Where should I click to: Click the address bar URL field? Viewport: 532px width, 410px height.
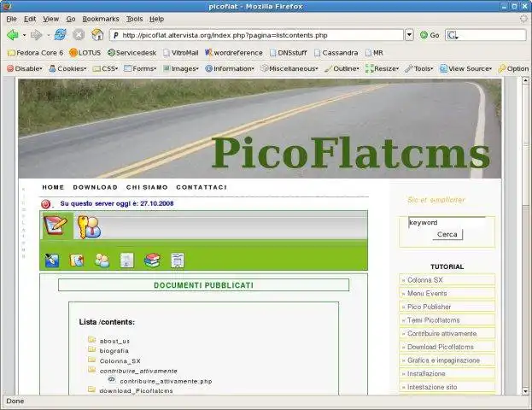click(x=257, y=35)
